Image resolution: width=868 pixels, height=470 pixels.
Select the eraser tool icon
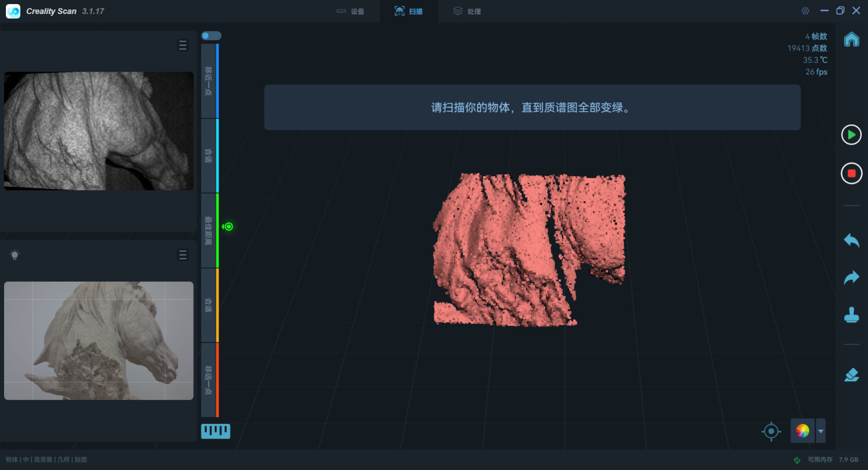click(x=852, y=374)
